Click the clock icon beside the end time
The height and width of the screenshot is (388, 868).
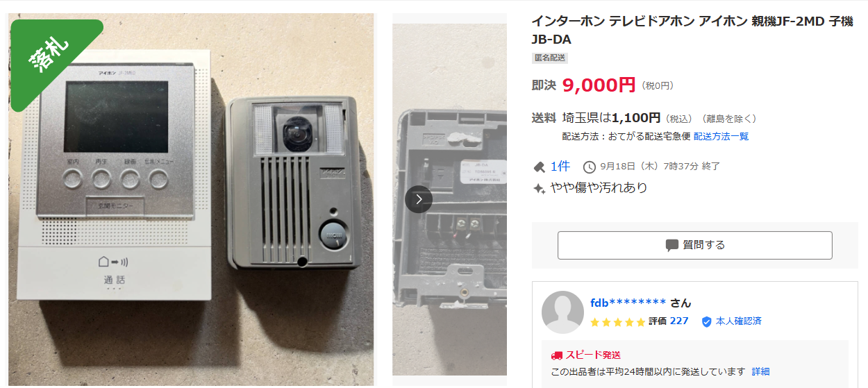coord(590,167)
